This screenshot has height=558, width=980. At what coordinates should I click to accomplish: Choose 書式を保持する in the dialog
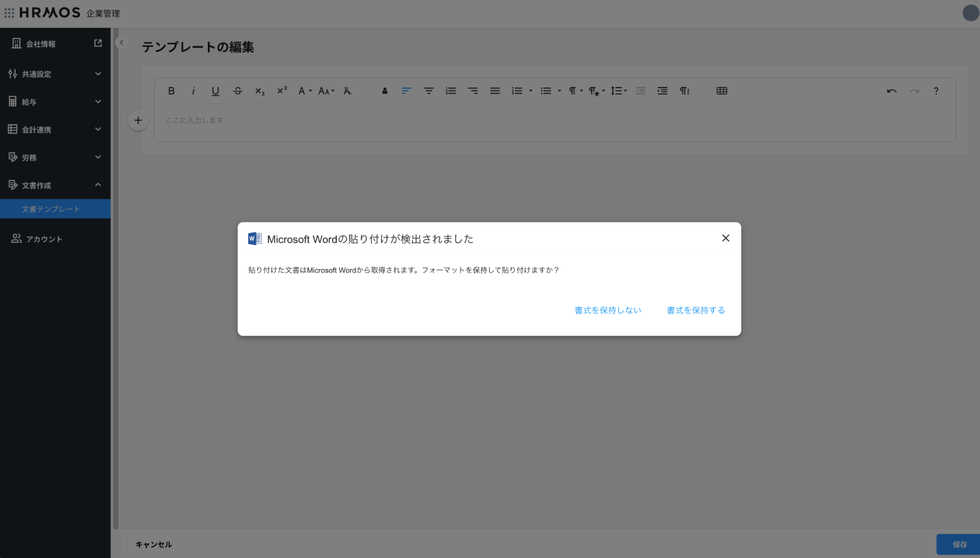[696, 311]
